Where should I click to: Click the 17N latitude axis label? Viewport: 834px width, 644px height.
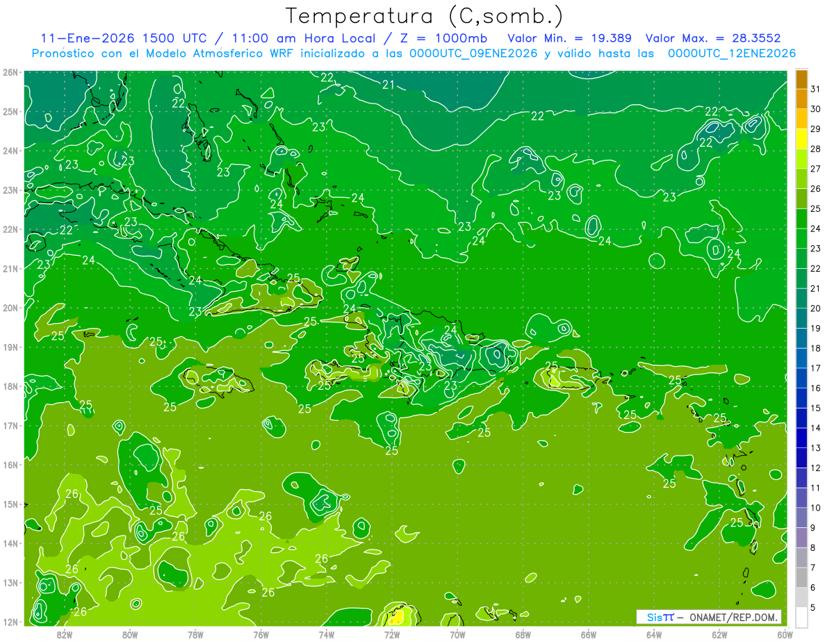click(10, 426)
